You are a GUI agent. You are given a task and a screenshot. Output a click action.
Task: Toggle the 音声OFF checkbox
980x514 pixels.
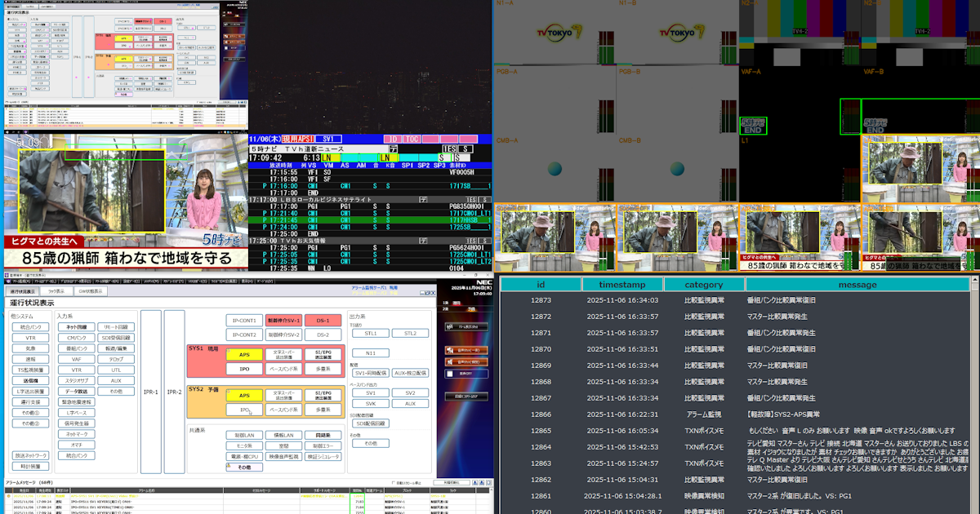click(x=448, y=374)
